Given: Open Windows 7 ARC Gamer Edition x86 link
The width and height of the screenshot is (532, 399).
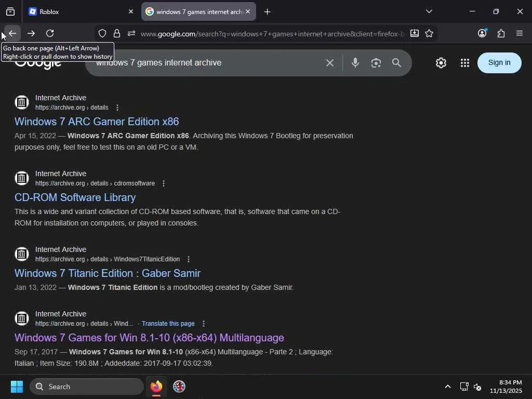Looking at the screenshot, I should point(97,122).
